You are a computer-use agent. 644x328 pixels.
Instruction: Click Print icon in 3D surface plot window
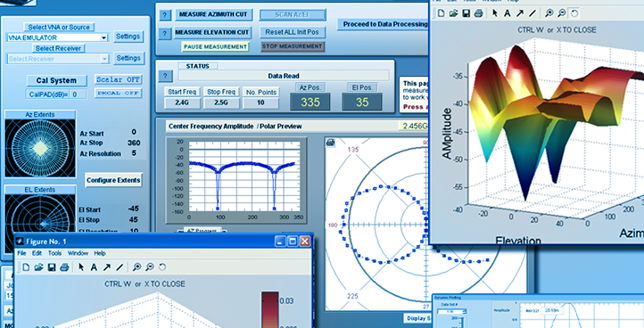coord(478,13)
